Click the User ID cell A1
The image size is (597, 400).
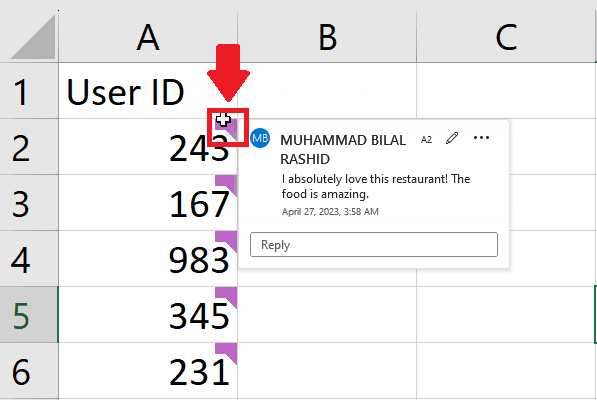point(148,91)
